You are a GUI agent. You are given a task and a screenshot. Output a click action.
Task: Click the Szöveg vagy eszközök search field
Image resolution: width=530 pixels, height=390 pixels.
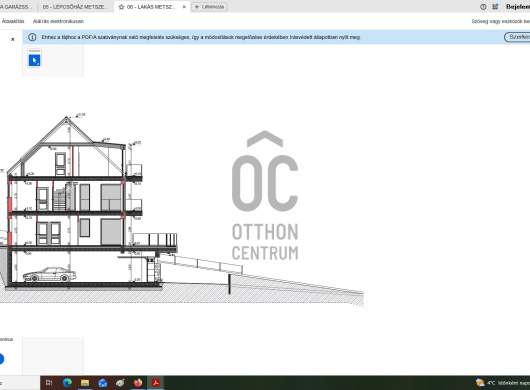click(501, 21)
